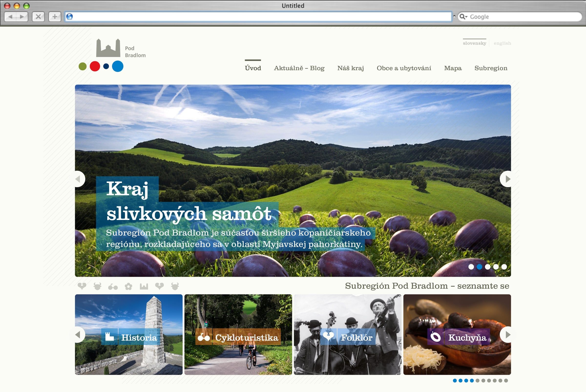This screenshot has height=392, width=586.
Task: Click the globe icon in the address bar
Action: 70,17
